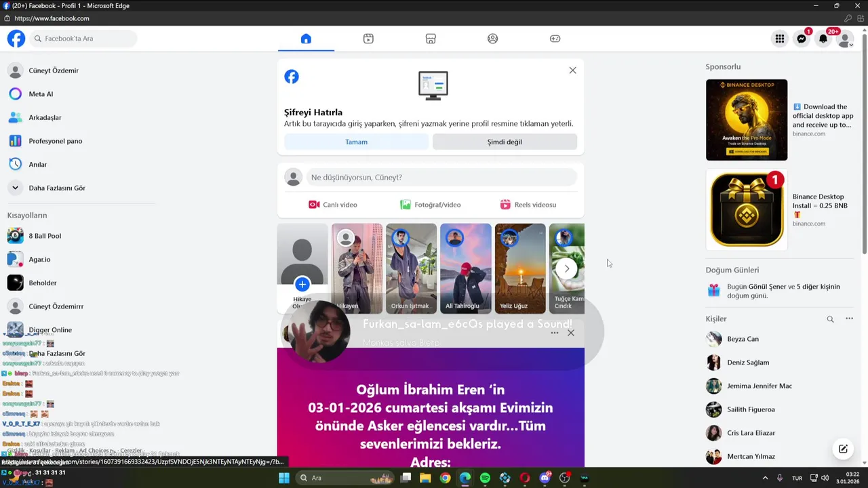This screenshot has width=868, height=488.
Task: Go to the Home tab icon
Action: (306, 39)
